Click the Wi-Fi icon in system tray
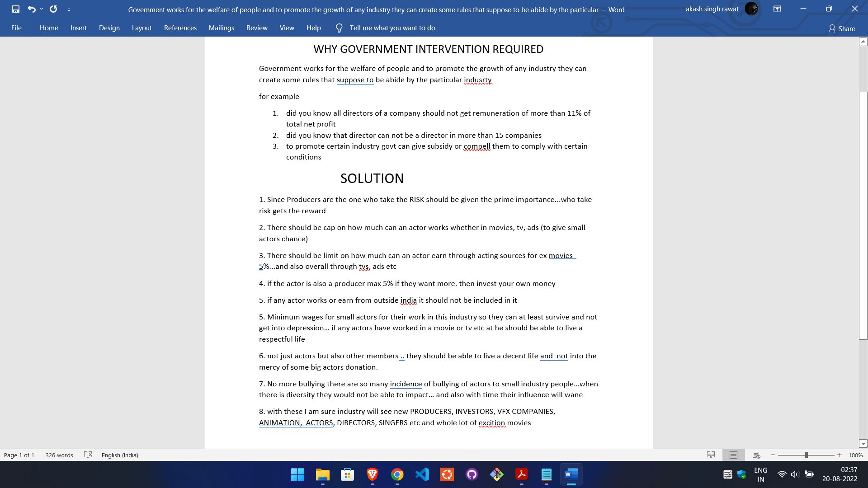Viewport: 868px width, 488px height. click(x=782, y=474)
